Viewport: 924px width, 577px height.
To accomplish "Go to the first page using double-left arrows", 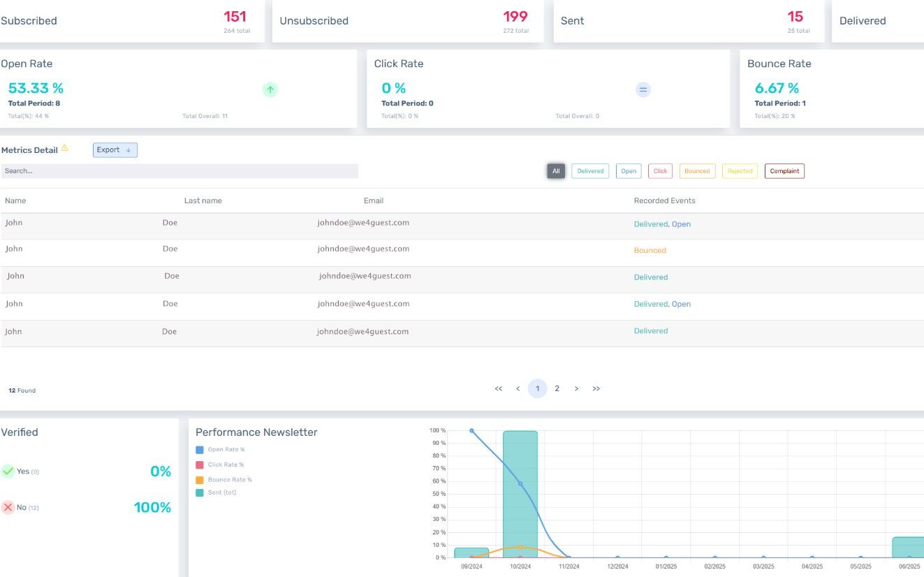I will tap(498, 389).
